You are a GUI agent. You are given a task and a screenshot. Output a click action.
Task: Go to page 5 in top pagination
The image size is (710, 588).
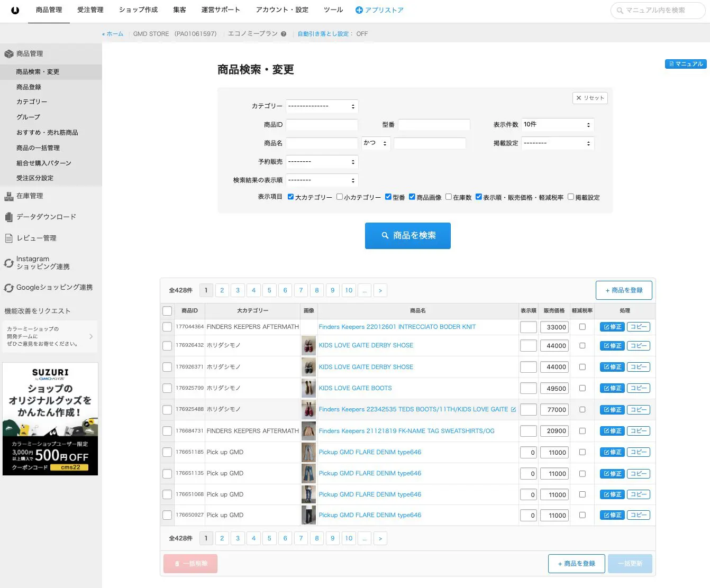pyautogui.click(x=269, y=290)
